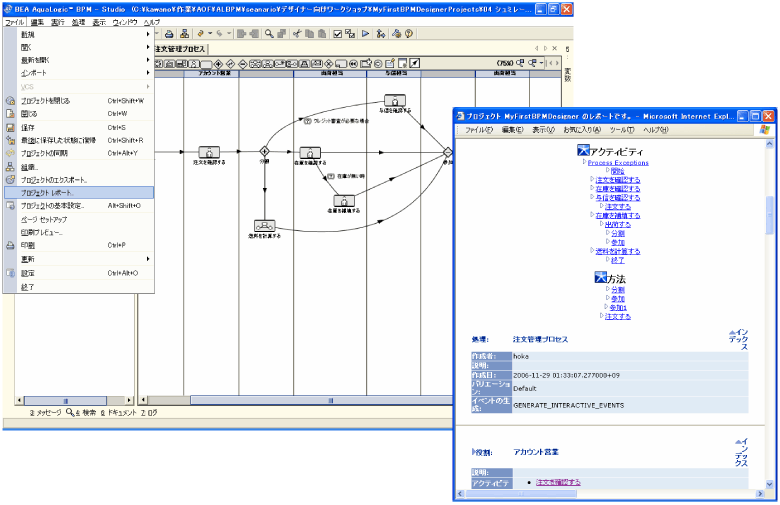Expand the 更新 submenu
The width and height of the screenshot is (780, 505).
pos(148,259)
